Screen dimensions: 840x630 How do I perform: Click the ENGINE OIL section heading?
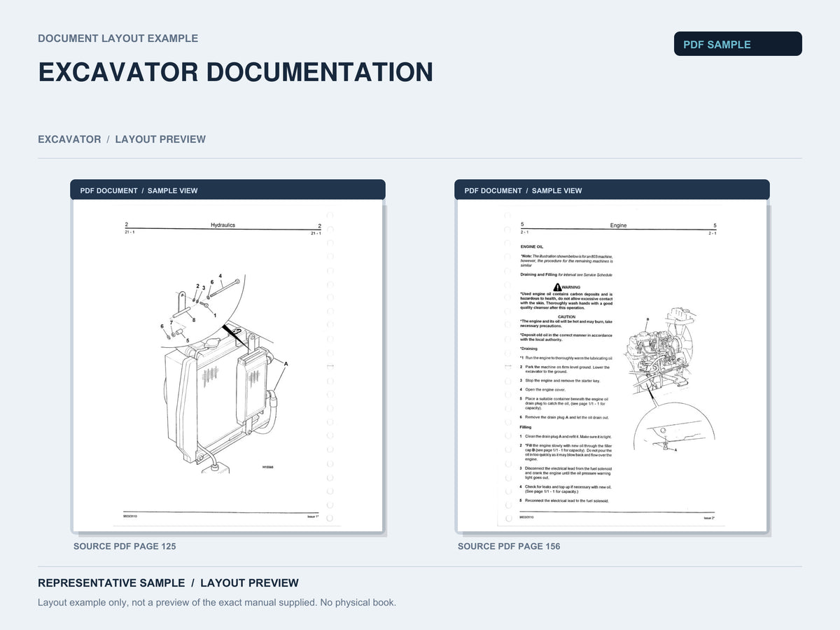click(531, 246)
